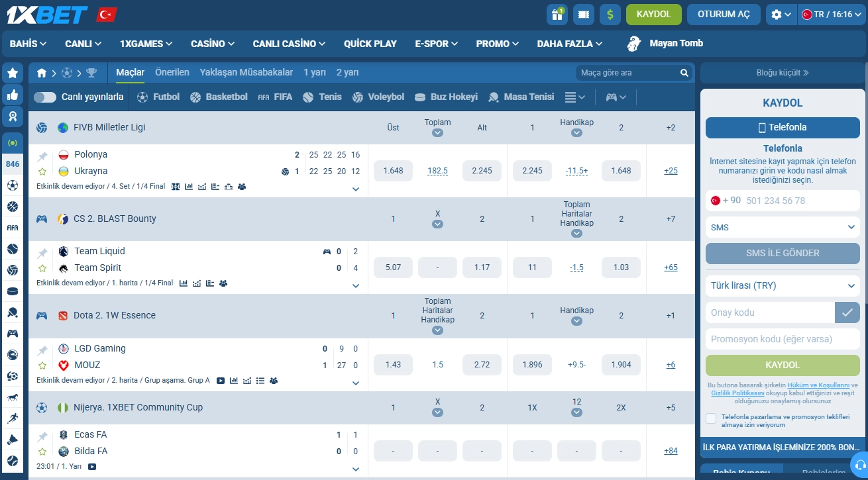Expand the Team Liquid vs Team Spirit row

coord(356,286)
